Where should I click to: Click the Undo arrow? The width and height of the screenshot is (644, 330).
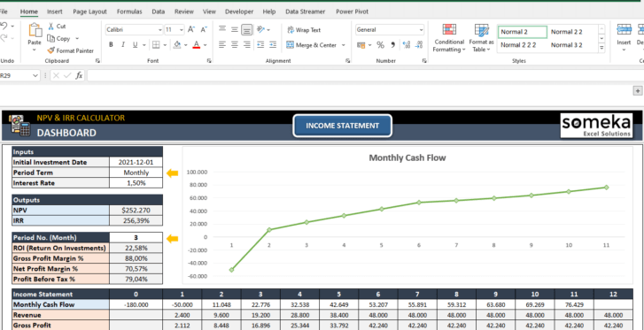[x=4, y=27]
